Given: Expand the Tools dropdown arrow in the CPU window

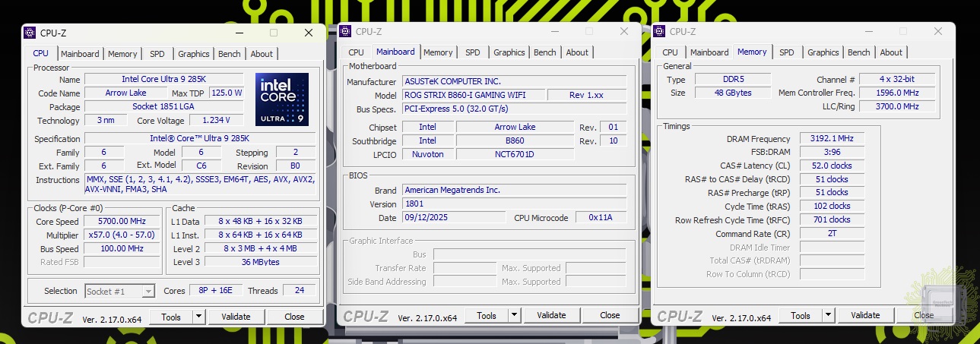Looking at the screenshot, I should (198, 317).
